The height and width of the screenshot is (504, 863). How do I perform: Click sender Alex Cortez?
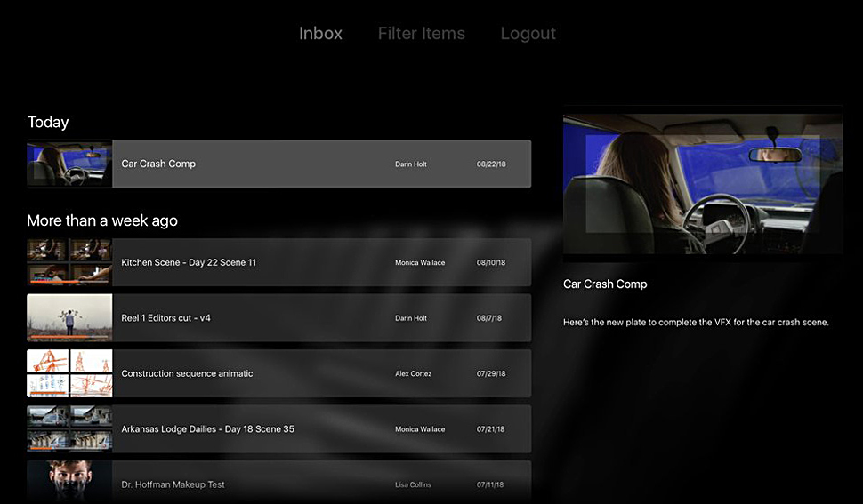[x=414, y=373]
